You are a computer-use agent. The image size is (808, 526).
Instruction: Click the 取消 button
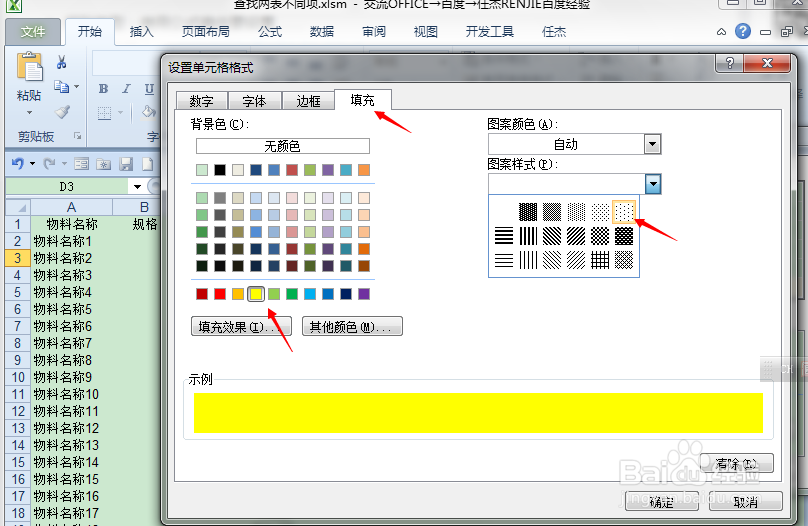[746, 501]
